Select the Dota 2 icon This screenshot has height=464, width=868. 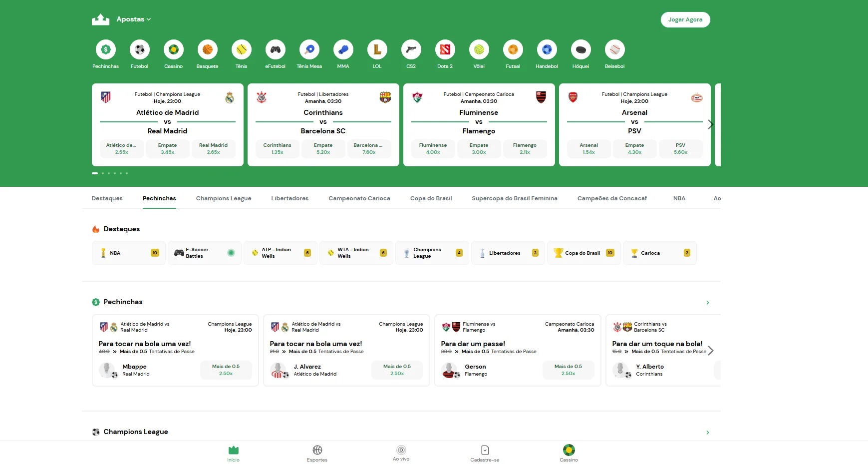point(445,49)
